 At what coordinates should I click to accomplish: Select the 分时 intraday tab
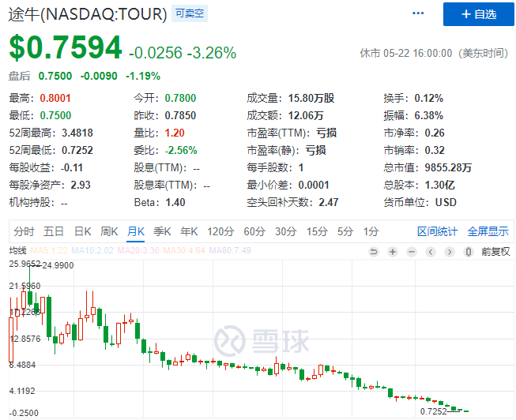24,231
